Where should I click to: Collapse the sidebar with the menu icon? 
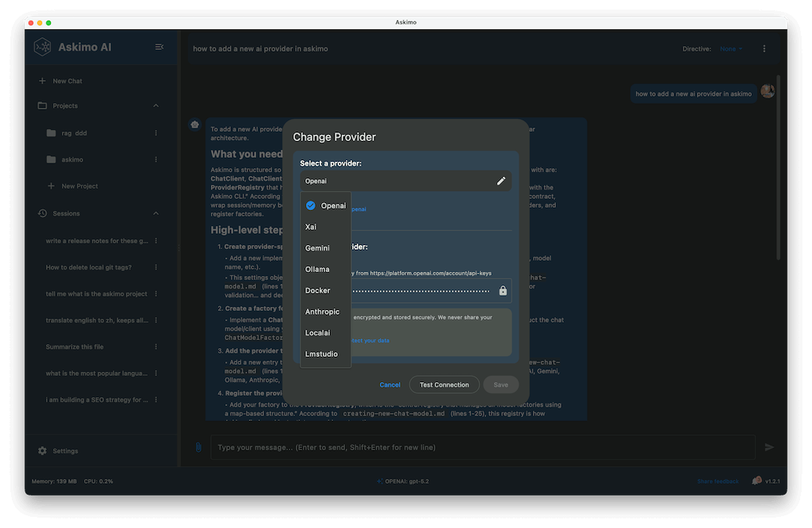point(159,48)
